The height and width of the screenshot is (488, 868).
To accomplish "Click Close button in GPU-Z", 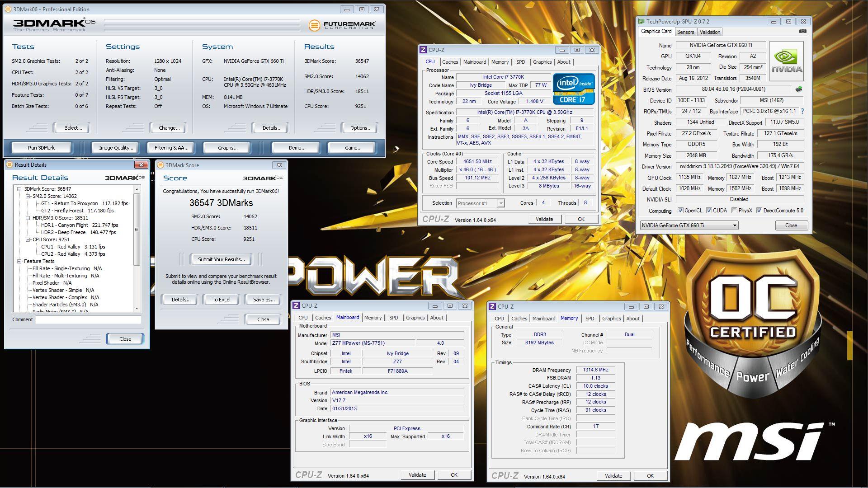I will (x=791, y=225).
